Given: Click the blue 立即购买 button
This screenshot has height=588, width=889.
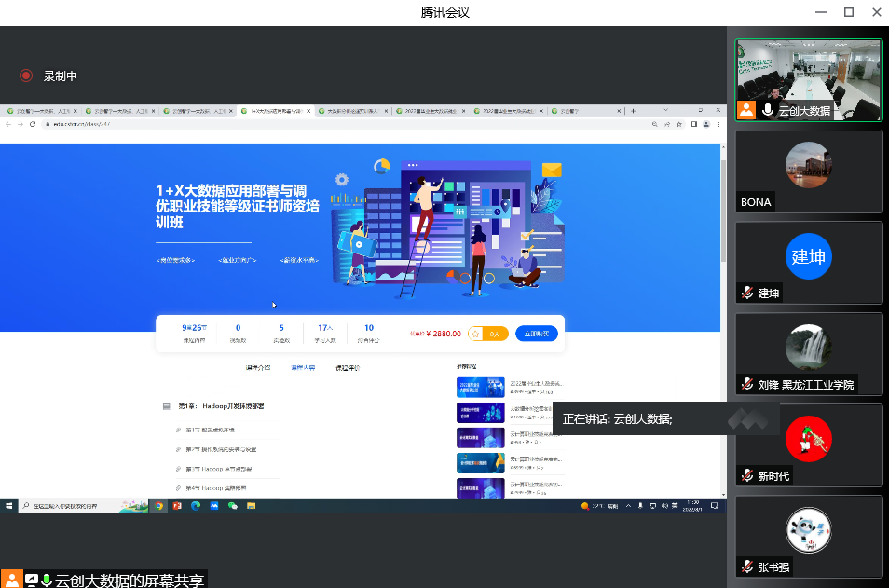Looking at the screenshot, I should (x=536, y=334).
